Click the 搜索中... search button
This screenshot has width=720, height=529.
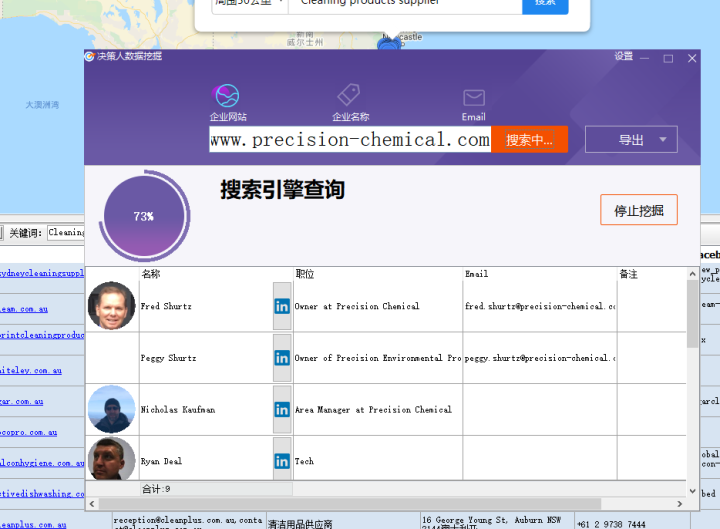click(x=529, y=140)
